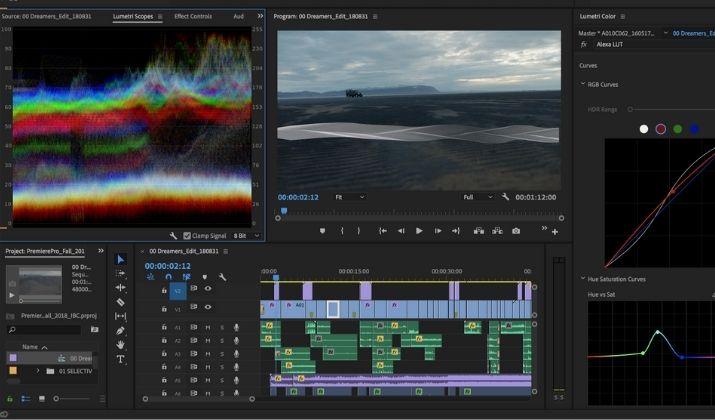
Task: Select the Type tool
Action: 120,359
